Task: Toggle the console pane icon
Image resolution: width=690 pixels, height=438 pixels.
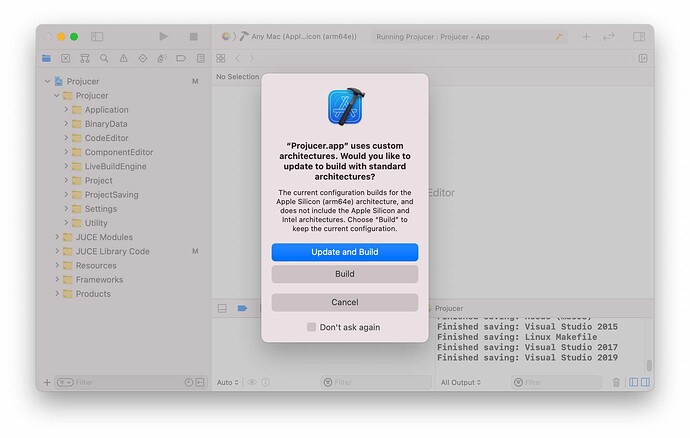Action: pyautogui.click(x=645, y=382)
